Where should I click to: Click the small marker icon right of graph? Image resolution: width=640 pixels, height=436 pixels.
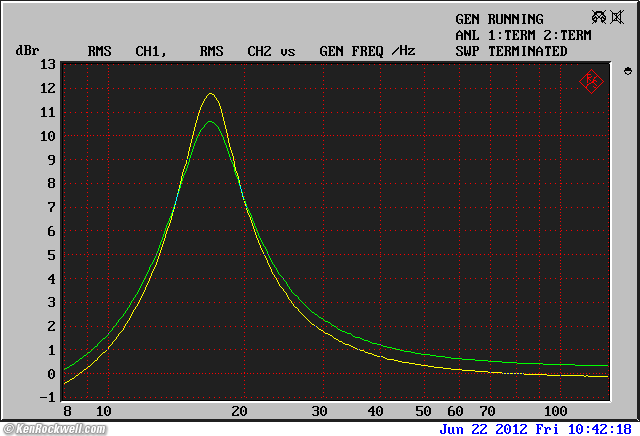(x=627, y=71)
